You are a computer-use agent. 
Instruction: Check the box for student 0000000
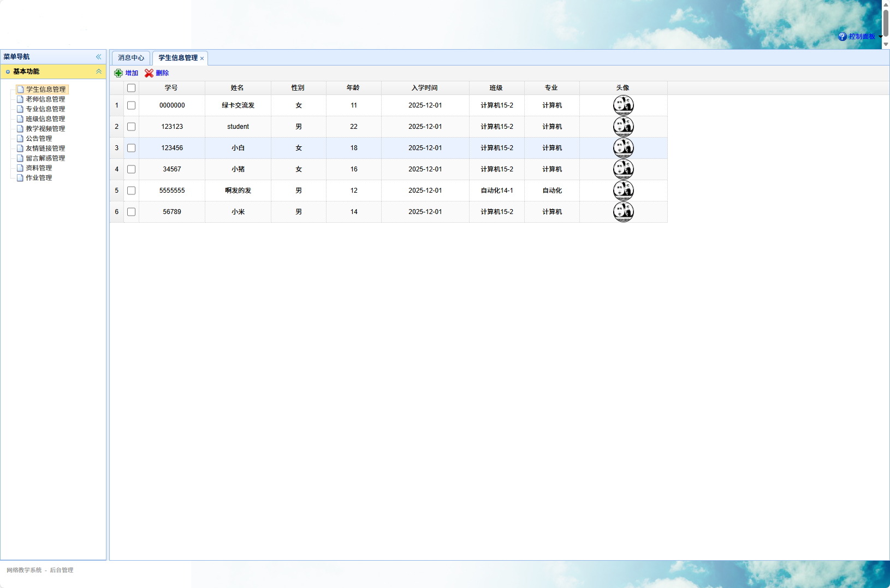coord(131,105)
